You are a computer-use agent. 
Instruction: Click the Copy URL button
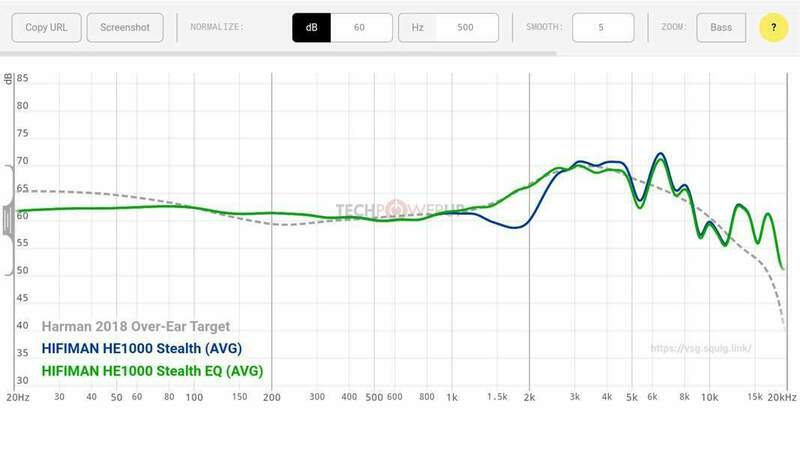[x=47, y=28]
